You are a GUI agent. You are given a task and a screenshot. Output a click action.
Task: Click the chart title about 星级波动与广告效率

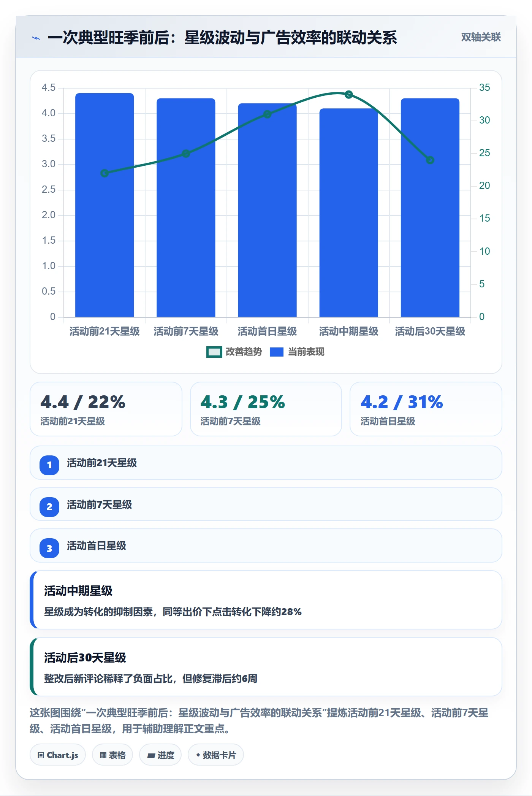pyautogui.click(x=222, y=38)
